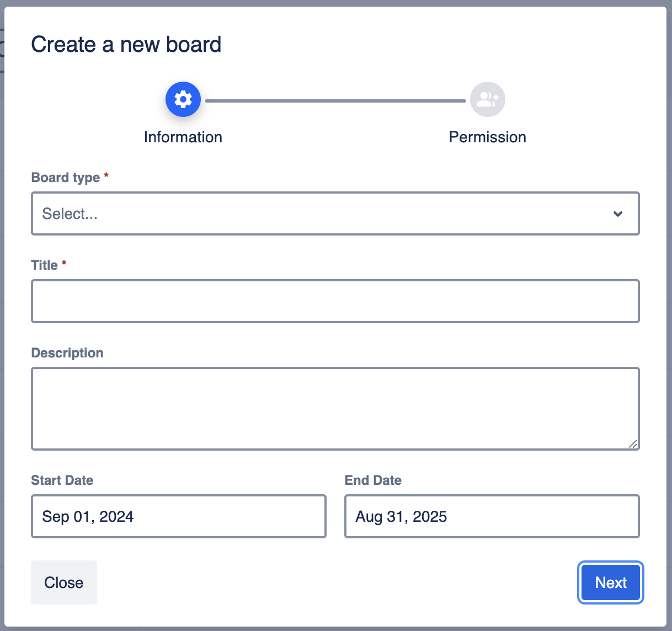
Task: Click the Information step label
Action: click(x=183, y=137)
